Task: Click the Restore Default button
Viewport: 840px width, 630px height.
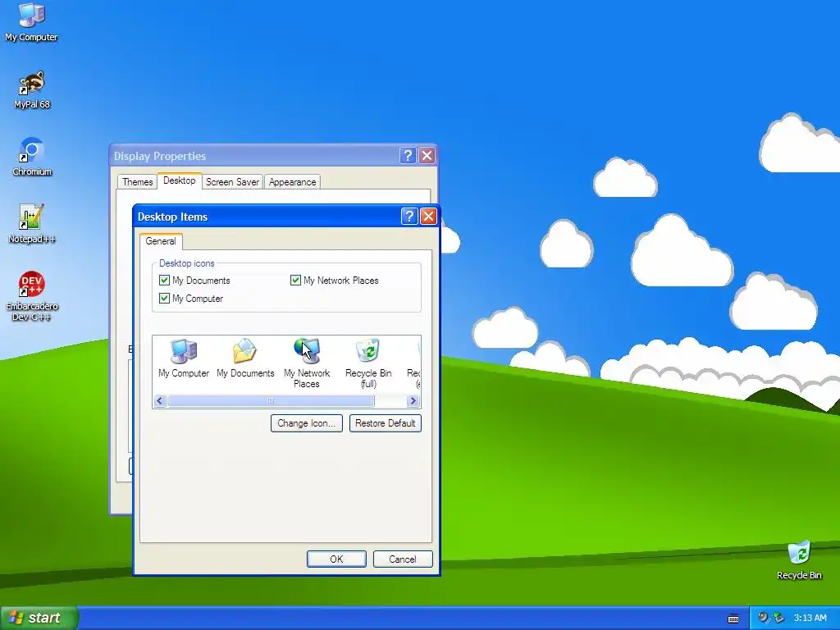Action: tap(386, 423)
